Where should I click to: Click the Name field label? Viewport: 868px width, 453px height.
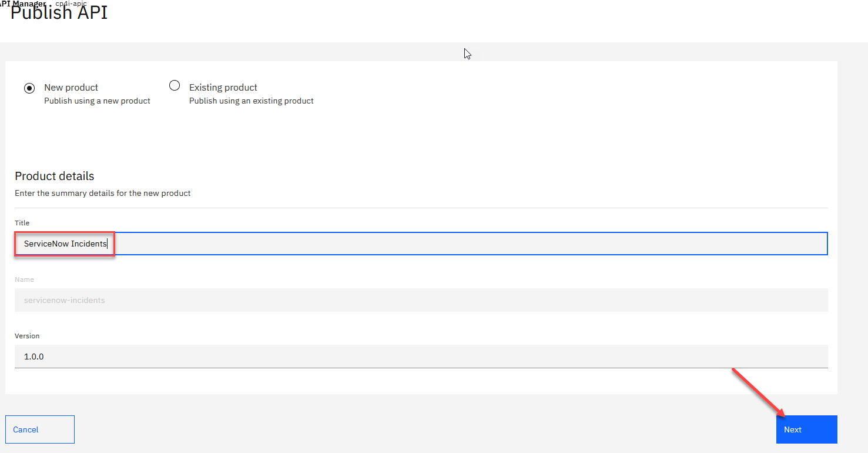(x=24, y=279)
